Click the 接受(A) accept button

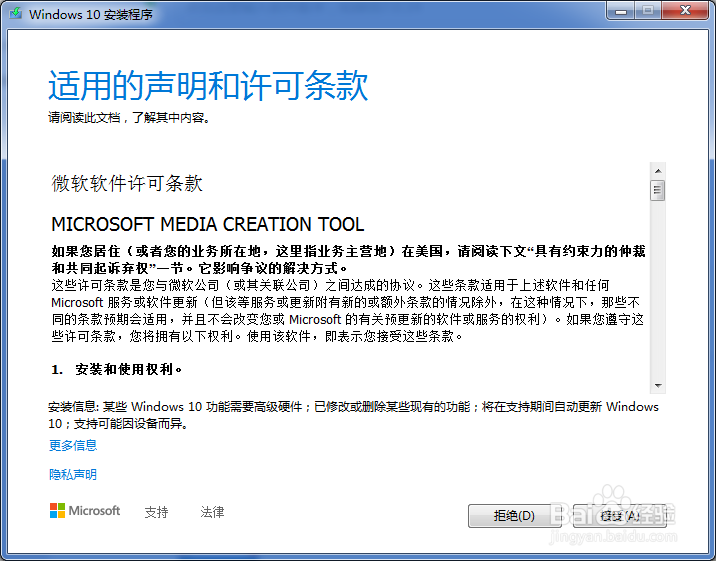click(x=620, y=516)
